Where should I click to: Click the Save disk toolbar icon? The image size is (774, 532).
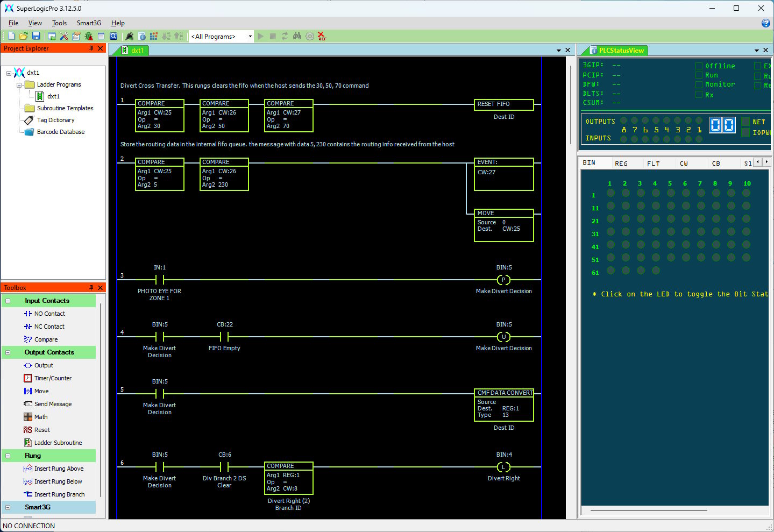(x=36, y=36)
